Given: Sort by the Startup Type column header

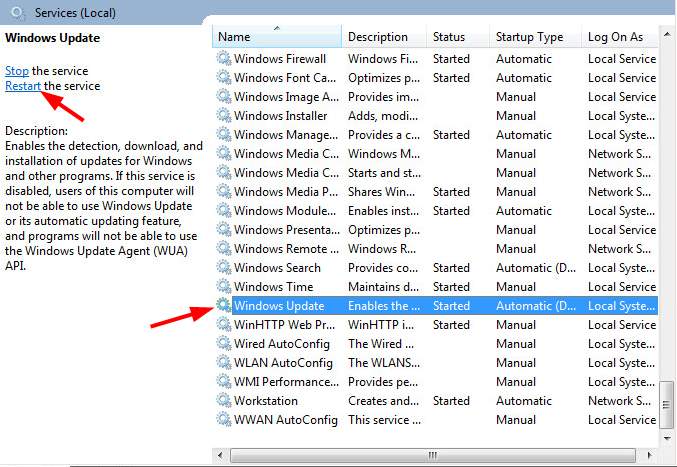Looking at the screenshot, I should [x=535, y=37].
